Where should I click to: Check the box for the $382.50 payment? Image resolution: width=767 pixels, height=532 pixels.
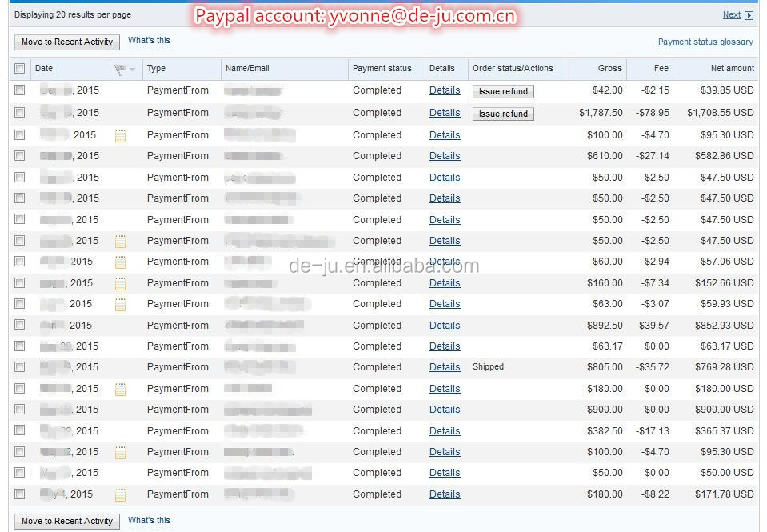pyautogui.click(x=19, y=430)
